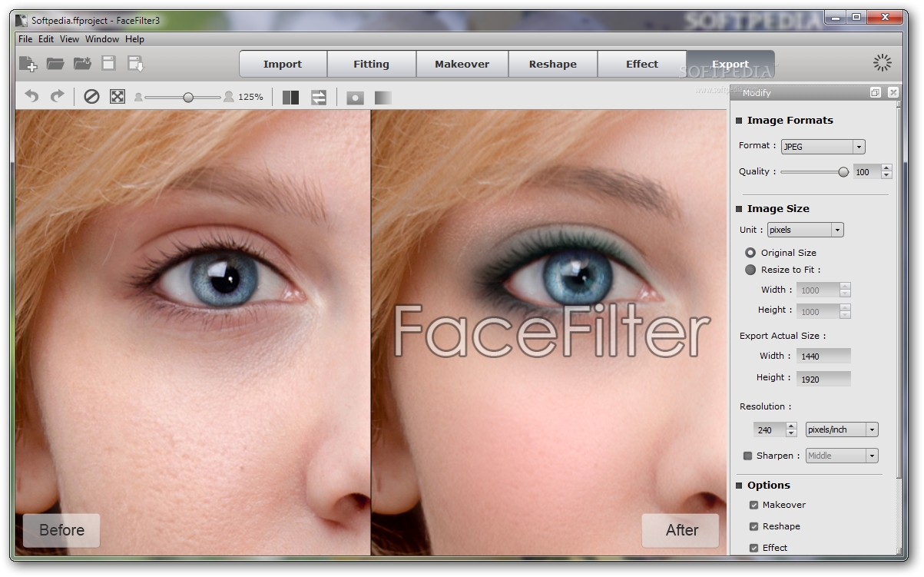This screenshot has width=924, height=577.
Task: Click the Quality value field showing 100
Action: [866, 172]
